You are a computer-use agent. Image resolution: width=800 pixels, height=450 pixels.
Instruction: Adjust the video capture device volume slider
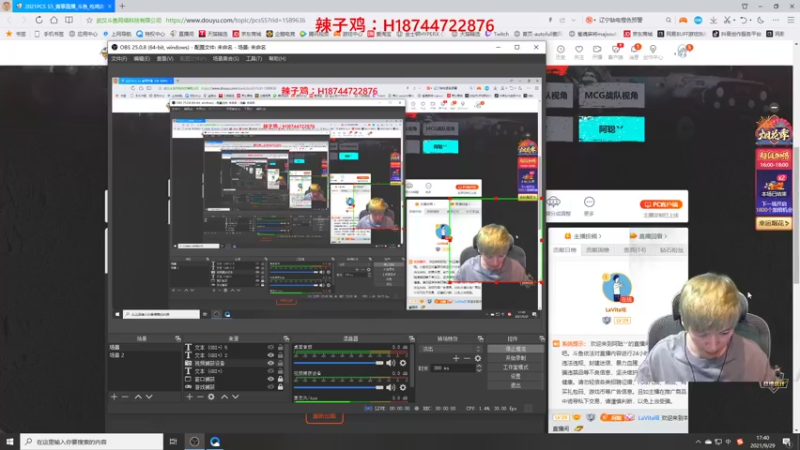pyautogui.click(x=339, y=388)
